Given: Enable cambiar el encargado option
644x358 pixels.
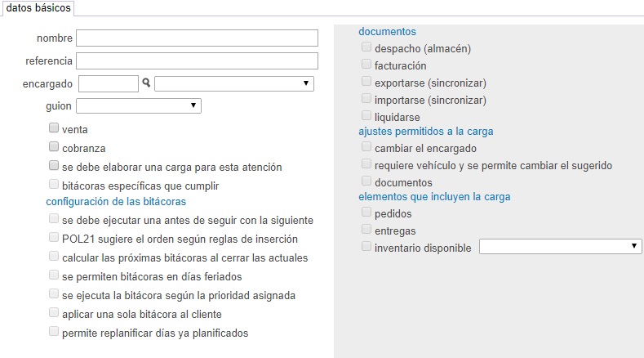Looking at the screenshot, I should point(366,146).
